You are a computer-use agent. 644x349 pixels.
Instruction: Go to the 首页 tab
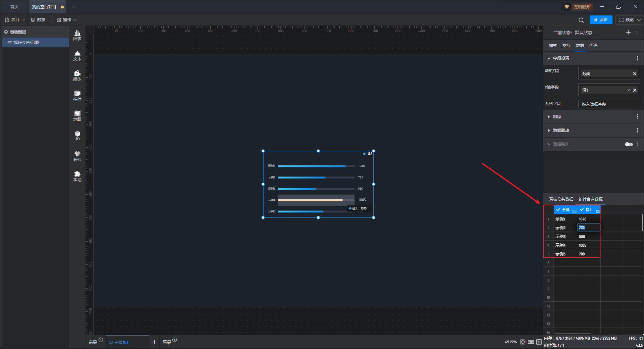click(x=14, y=7)
